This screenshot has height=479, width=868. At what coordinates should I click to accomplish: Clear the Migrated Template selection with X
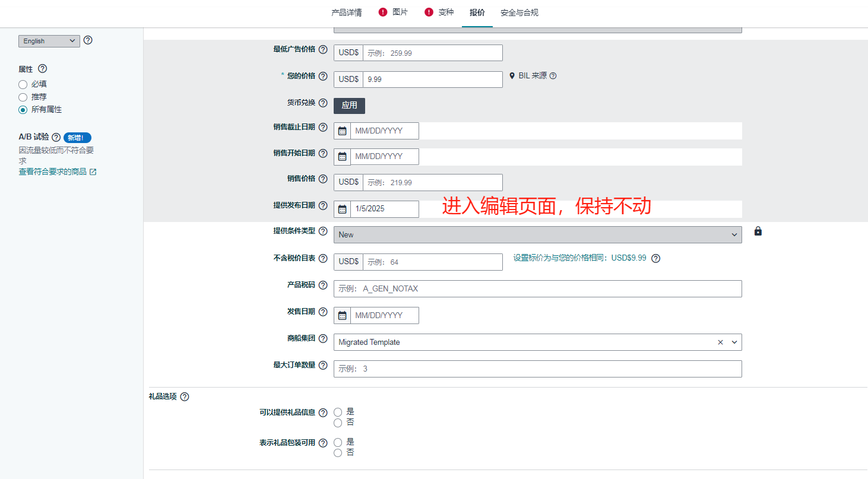[x=720, y=342]
